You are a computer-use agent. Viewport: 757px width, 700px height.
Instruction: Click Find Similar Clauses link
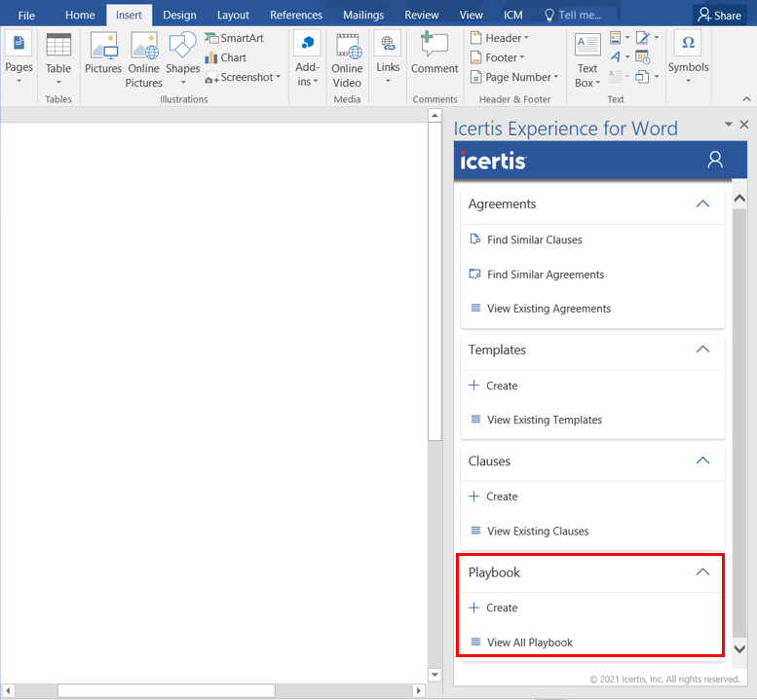(534, 239)
